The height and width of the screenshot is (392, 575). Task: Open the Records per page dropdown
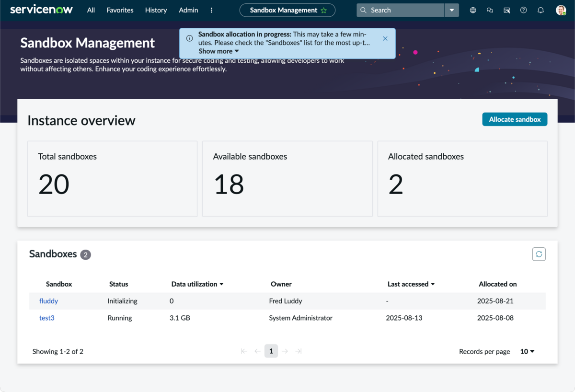[x=527, y=351]
